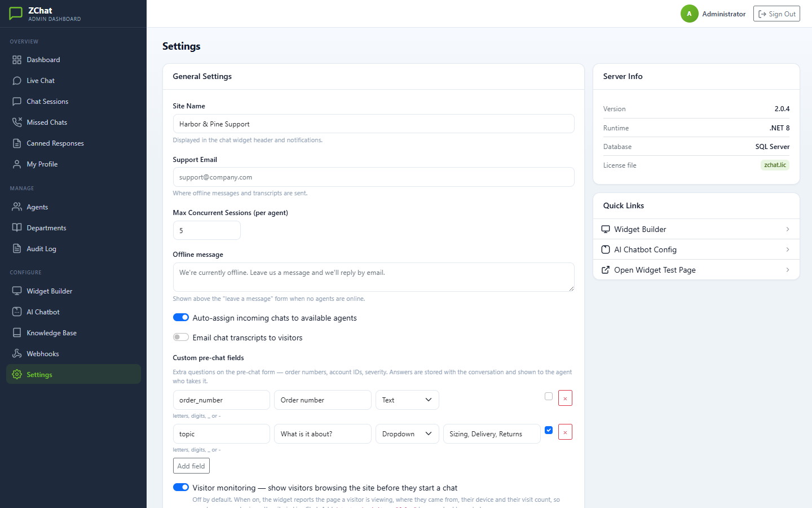Click the zchat.lic license file badge
812x508 pixels.
[x=775, y=165]
